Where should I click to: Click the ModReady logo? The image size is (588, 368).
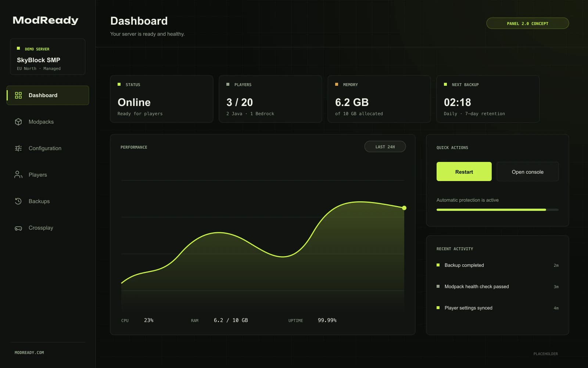click(x=46, y=20)
